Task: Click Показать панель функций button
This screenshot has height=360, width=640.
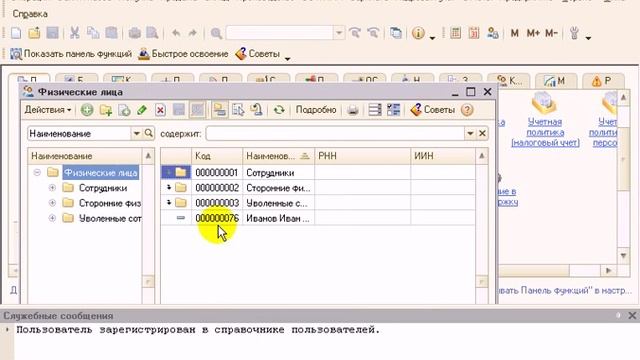Action: pyautogui.click(x=71, y=54)
